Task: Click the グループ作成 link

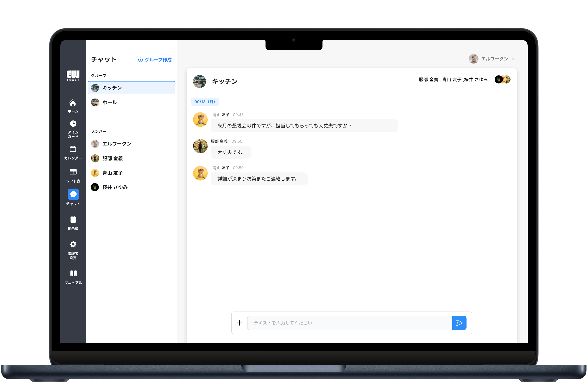Action: click(155, 60)
